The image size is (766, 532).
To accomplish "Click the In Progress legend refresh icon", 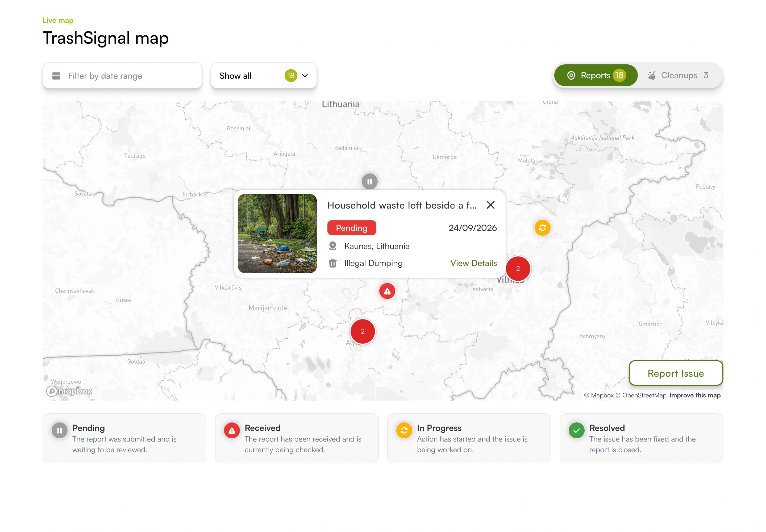I will pyautogui.click(x=404, y=430).
